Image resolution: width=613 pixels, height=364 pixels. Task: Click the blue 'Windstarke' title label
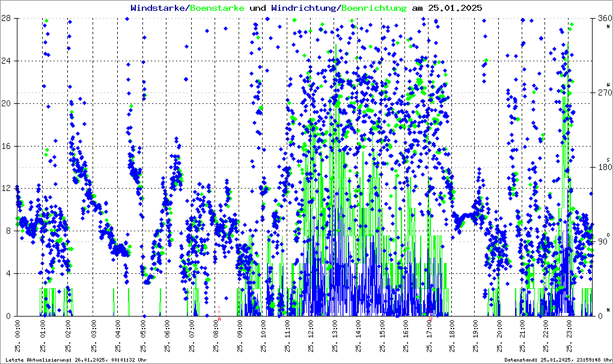[x=159, y=8]
